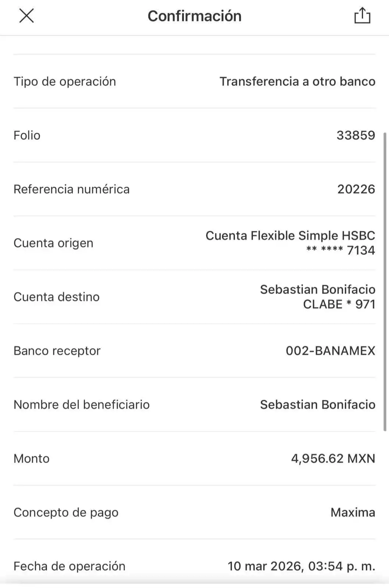Tap the Monto amount 4,956.62 MXN

(333, 459)
